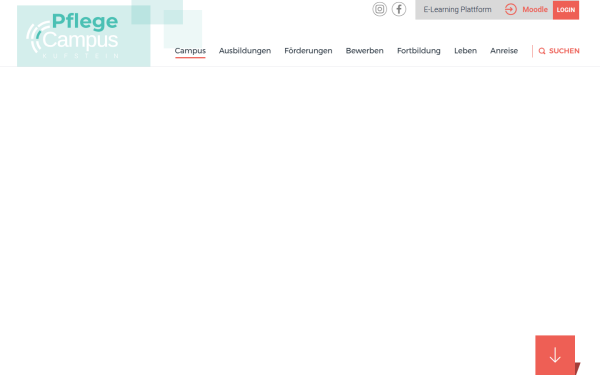Open the Ausbildungen menu
Viewport: 600px width, 375px height.
click(245, 51)
